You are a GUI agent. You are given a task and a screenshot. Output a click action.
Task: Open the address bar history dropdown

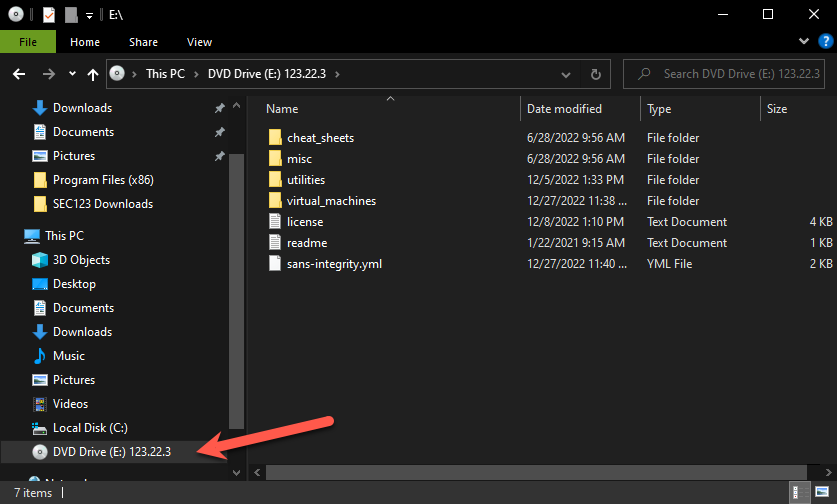pyautogui.click(x=568, y=74)
